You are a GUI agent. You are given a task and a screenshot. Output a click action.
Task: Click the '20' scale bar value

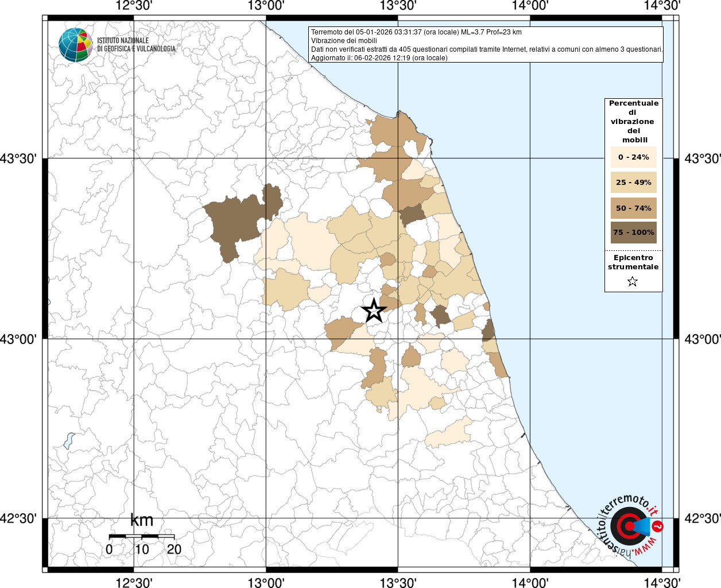[x=175, y=549]
